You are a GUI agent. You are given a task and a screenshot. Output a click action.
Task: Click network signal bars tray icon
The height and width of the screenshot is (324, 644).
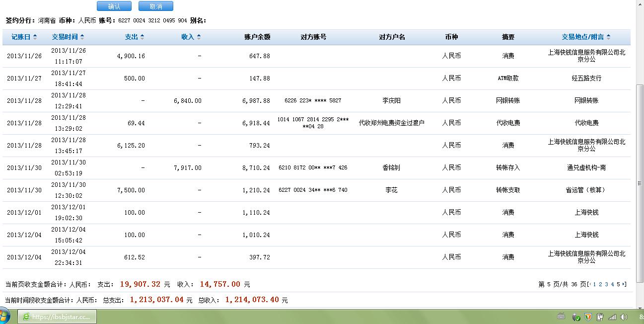(x=612, y=317)
